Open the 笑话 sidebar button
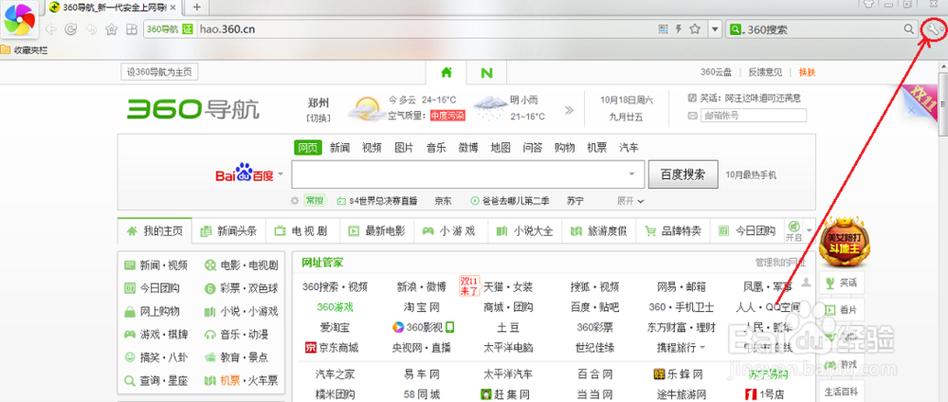The image size is (948, 402). [x=842, y=282]
